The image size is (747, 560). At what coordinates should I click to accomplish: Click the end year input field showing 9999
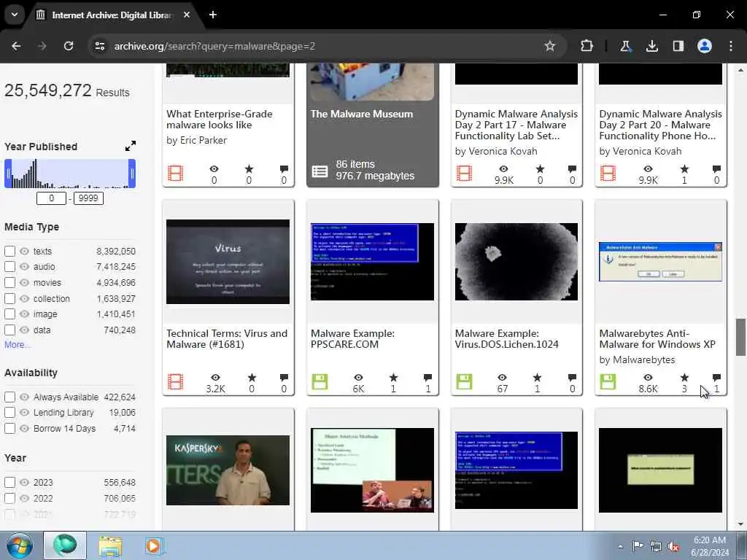click(88, 198)
